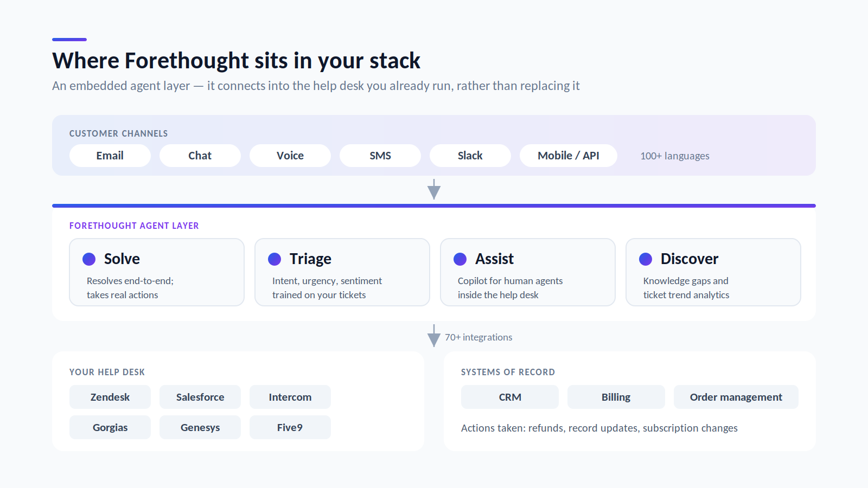Click the Billing system chip
The image size is (868, 488).
click(616, 397)
